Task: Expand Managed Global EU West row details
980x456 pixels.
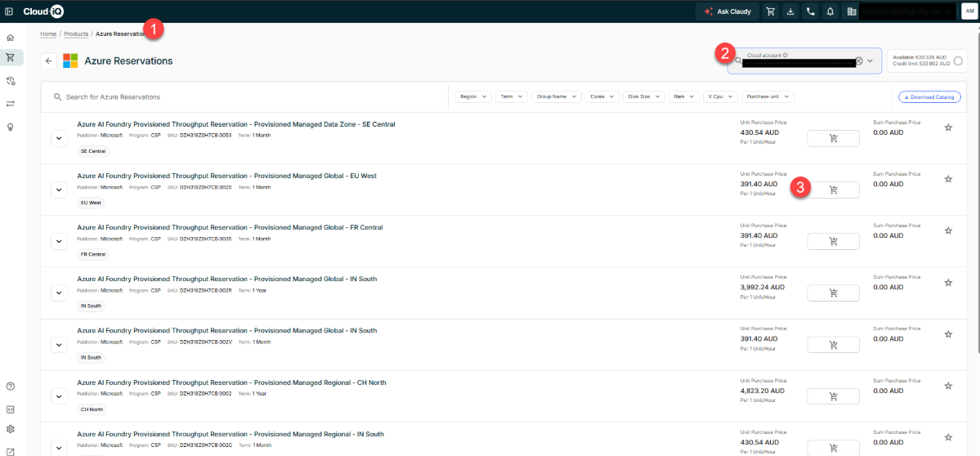Action: 59,190
